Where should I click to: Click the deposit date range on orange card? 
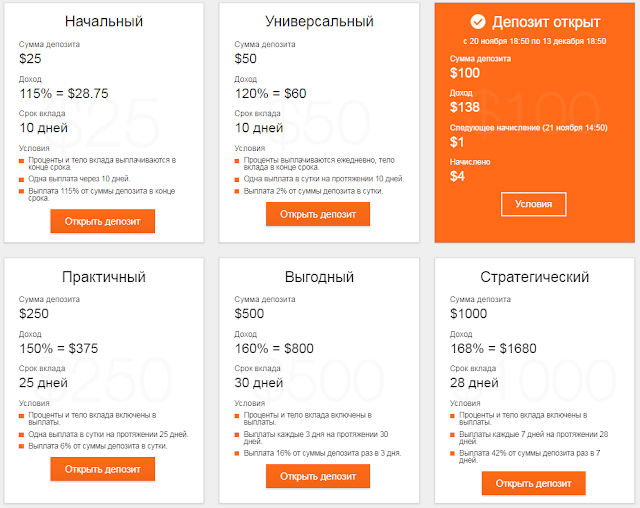coord(534,41)
